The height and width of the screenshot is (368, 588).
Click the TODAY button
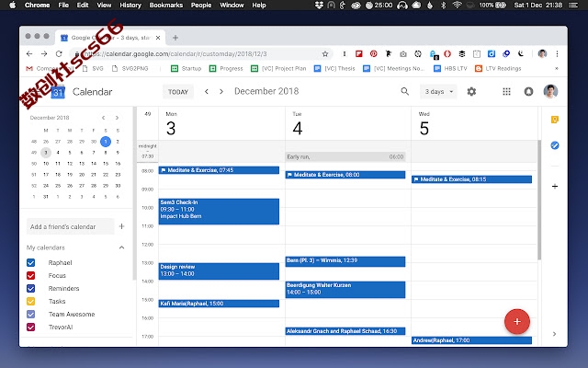point(178,92)
